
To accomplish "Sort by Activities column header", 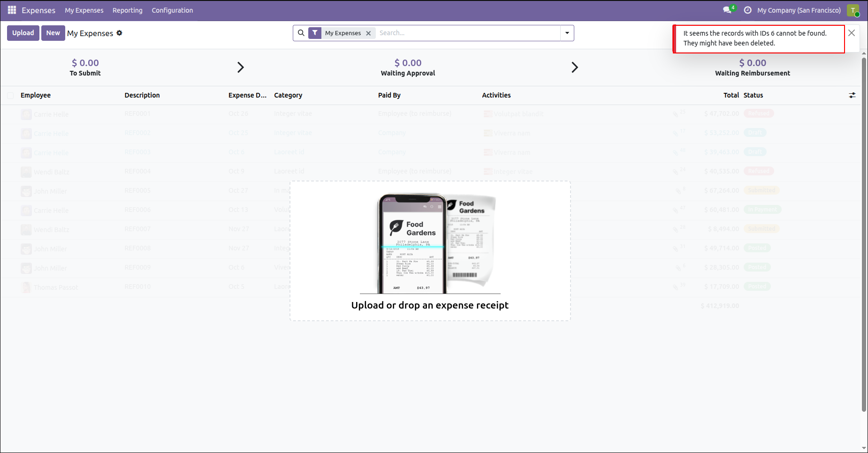I will click(496, 95).
